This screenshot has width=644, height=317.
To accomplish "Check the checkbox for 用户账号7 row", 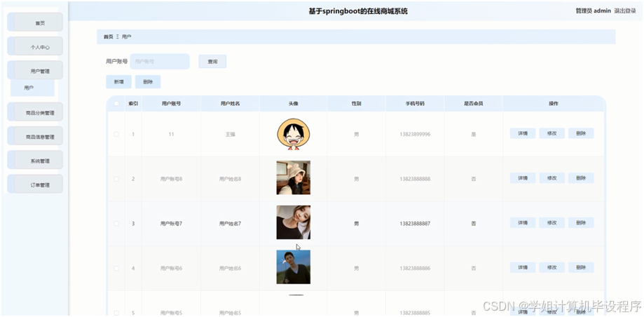I will [116, 224].
